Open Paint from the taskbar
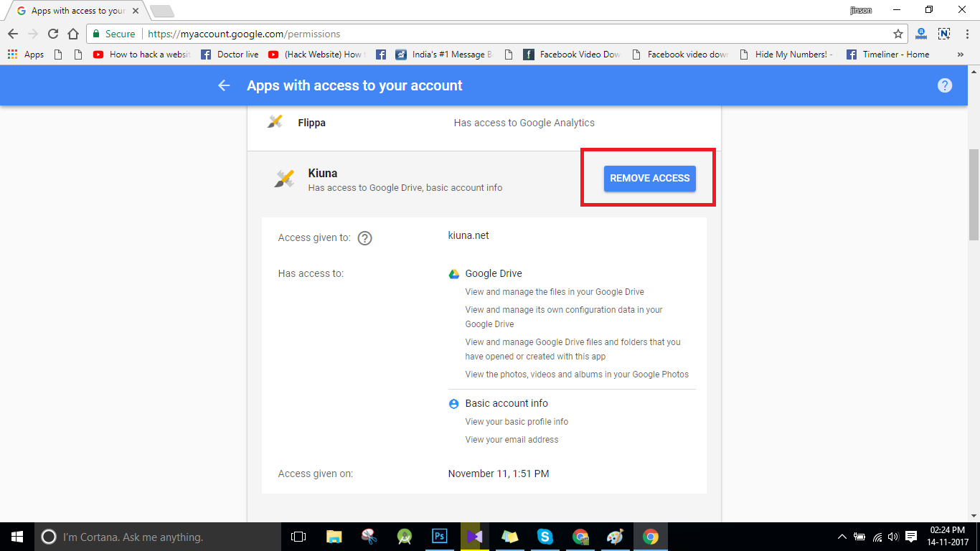This screenshot has width=980, height=551. click(x=616, y=537)
